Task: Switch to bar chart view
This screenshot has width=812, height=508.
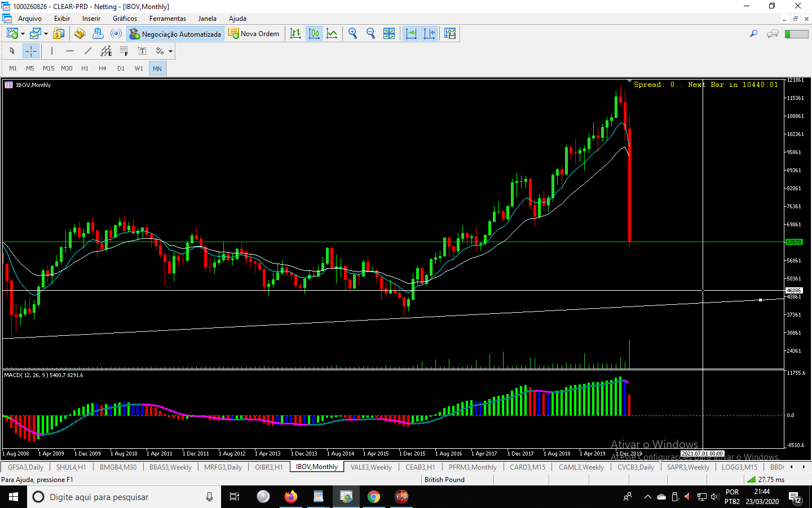Action: 295,34
